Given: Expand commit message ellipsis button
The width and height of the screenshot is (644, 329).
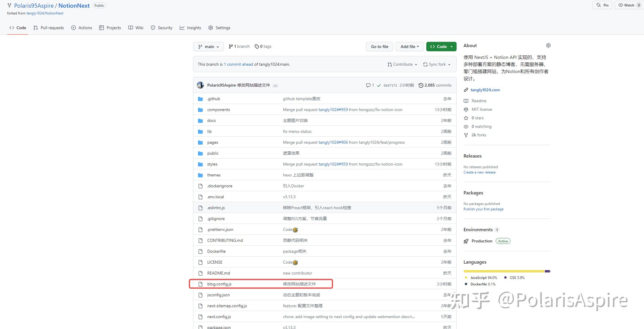Looking at the screenshot, I should [275, 86].
